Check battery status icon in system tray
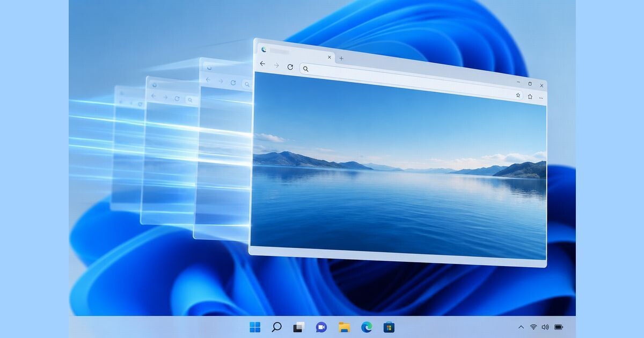Screen dimensions: 644x338 pyautogui.click(x=559, y=327)
